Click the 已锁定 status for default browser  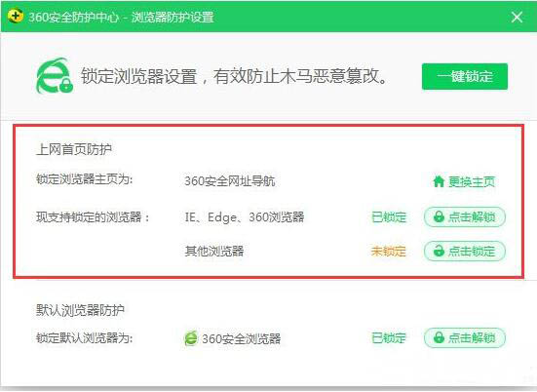click(x=389, y=337)
